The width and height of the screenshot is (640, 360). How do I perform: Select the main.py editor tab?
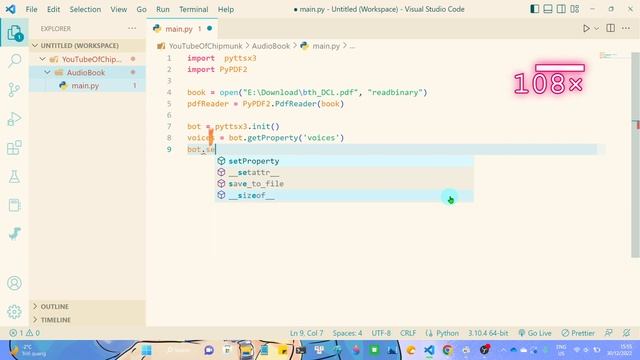pyautogui.click(x=182, y=29)
